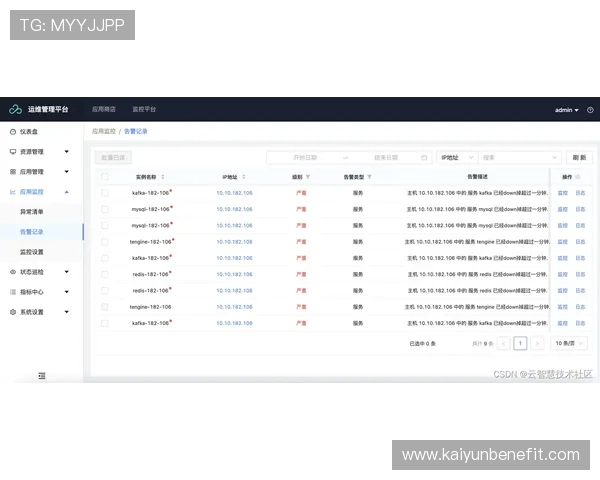Sort by the IP地址 column sort arrows

(x=244, y=177)
